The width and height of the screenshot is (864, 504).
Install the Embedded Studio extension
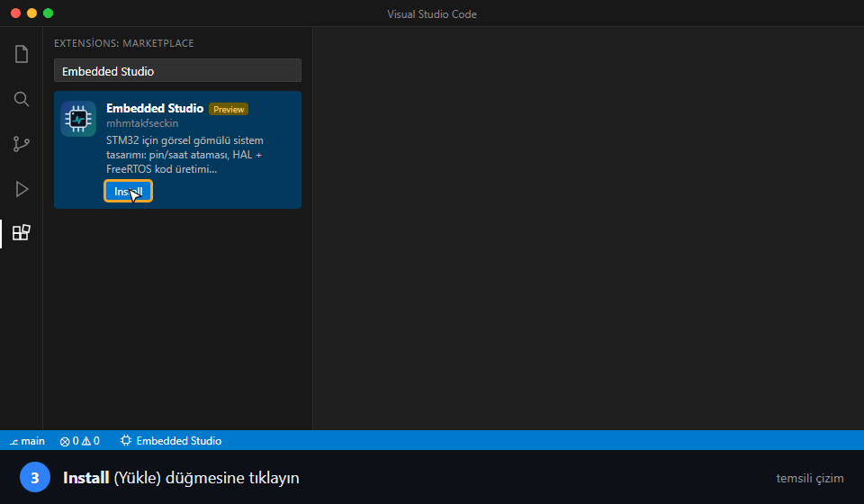pyautogui.click(x=128, y=191)
